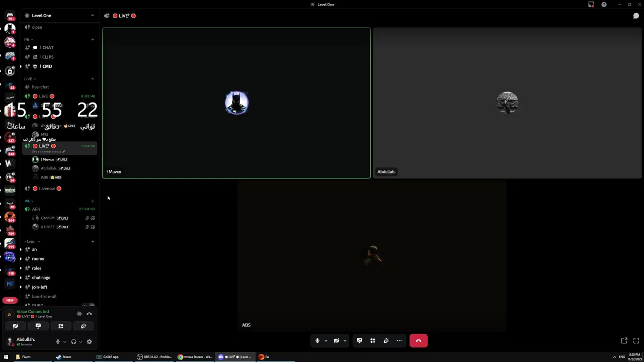Set a channel status for LIVE
The image size is (644, 362).
click(49, 151)
